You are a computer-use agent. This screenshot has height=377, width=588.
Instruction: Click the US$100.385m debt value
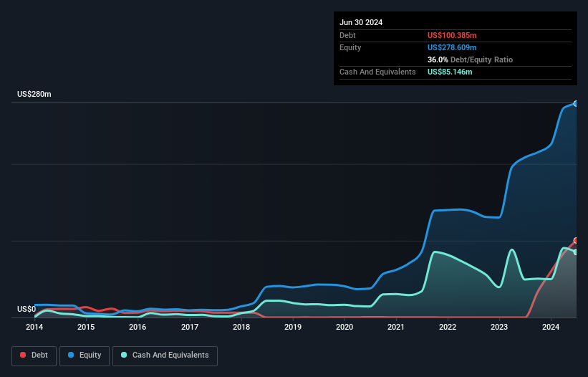[452, 35]
